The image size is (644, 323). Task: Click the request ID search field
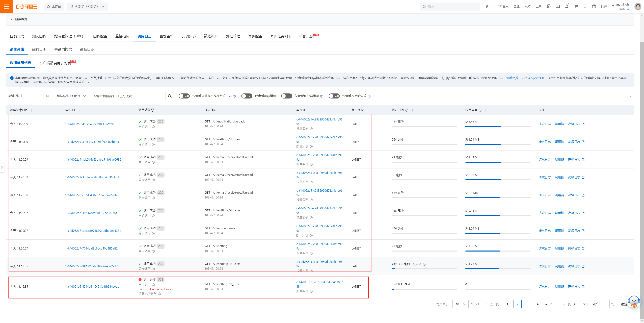(128, 96)
